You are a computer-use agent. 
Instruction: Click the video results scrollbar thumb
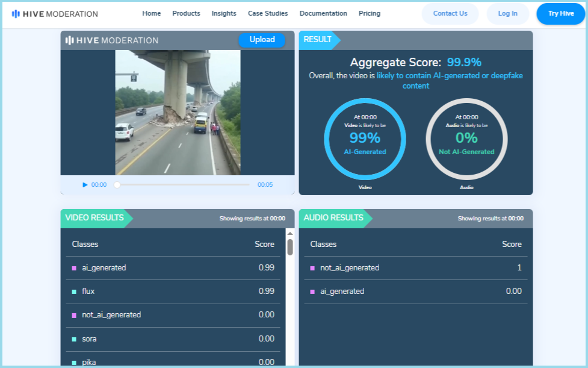290,247
